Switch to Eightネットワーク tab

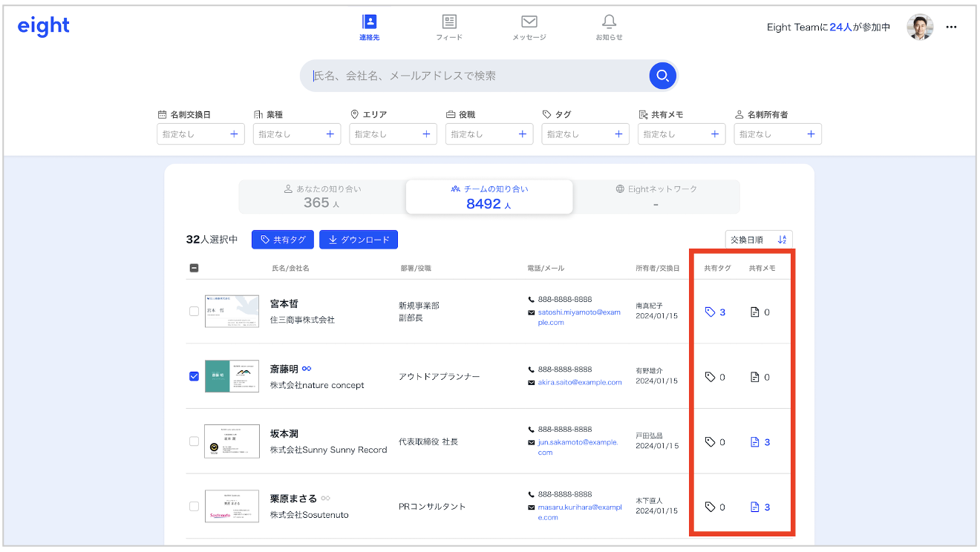(x=656, y=197)
